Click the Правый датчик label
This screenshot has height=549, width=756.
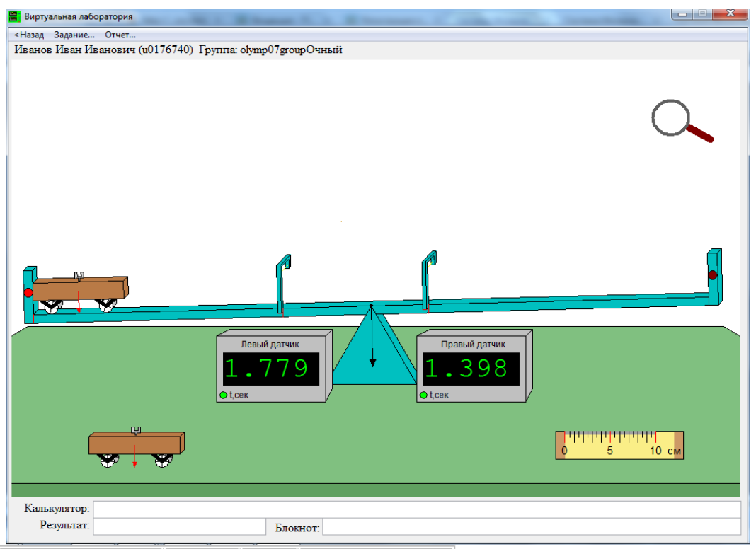473,344
